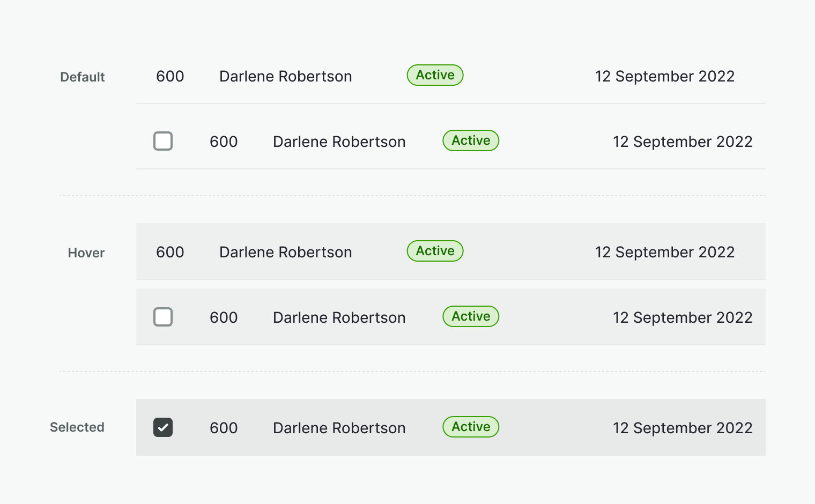Viewport: 815px width, 504px height.
Task: Click the date 12 September 2022 in the Selected row
Action: [683, 428]
